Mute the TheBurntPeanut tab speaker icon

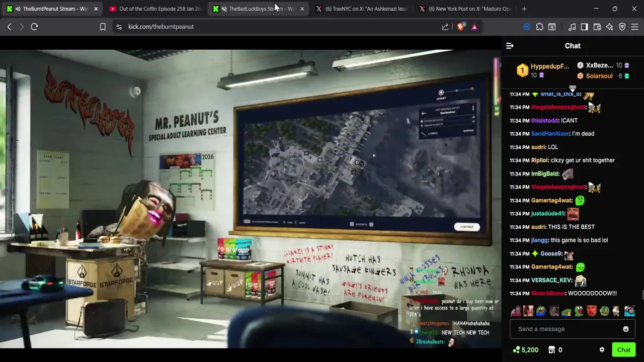tap(18, 9)
